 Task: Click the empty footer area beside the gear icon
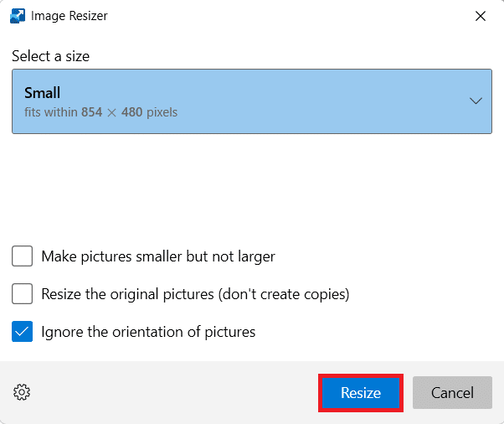tap(167, 393)
